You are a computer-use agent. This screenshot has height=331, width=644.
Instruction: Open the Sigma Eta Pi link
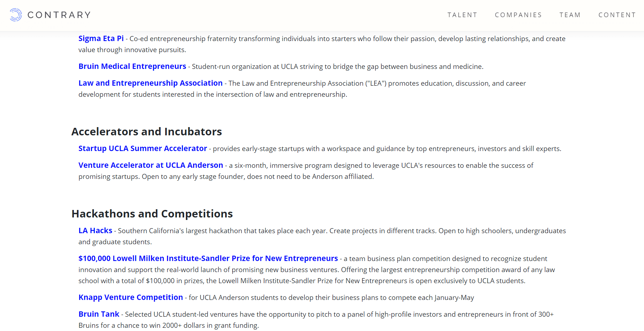pos(101,39)
